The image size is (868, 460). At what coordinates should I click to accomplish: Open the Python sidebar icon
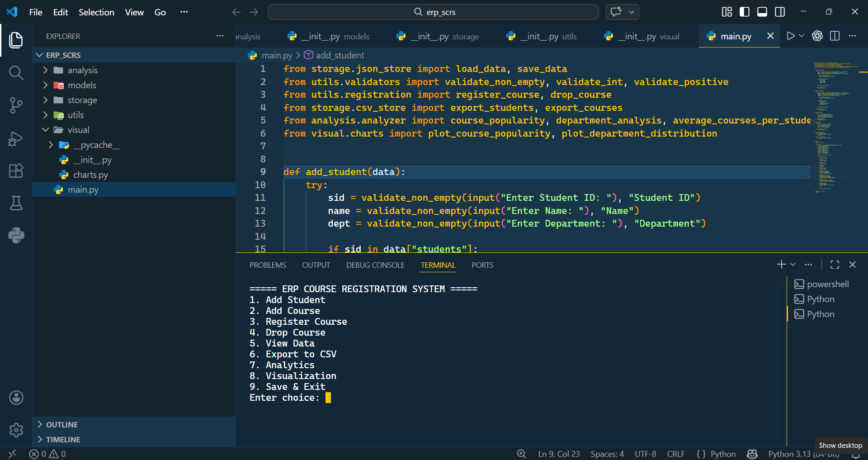(x=16, y=235)
